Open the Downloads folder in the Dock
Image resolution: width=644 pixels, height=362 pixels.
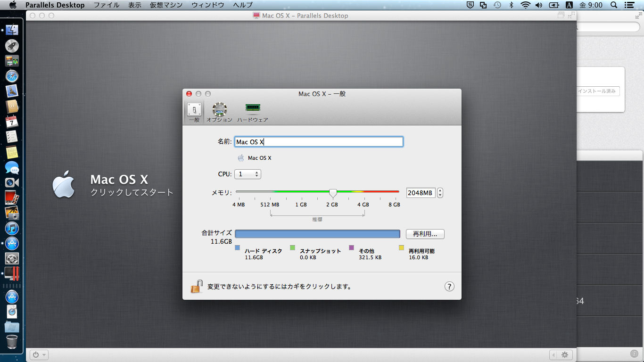pos(12,326)
